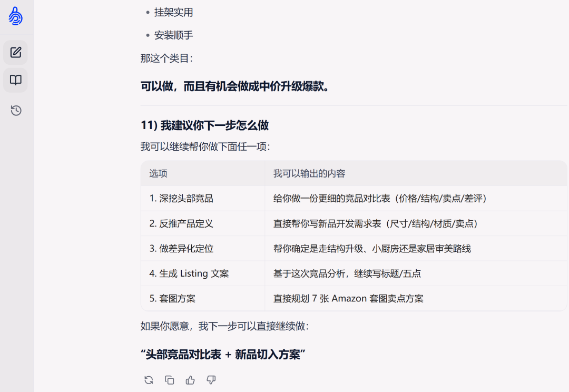This screenshot has height=392, width=569.
Task: Copy the response with the copy icon
Action: (x=170, y=380)
